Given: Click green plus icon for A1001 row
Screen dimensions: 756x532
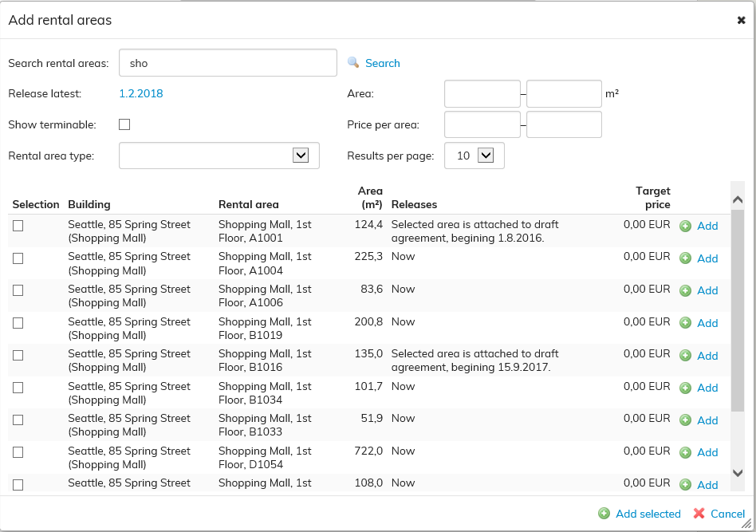Looking at the screenshot, I should tap(685, 227).
